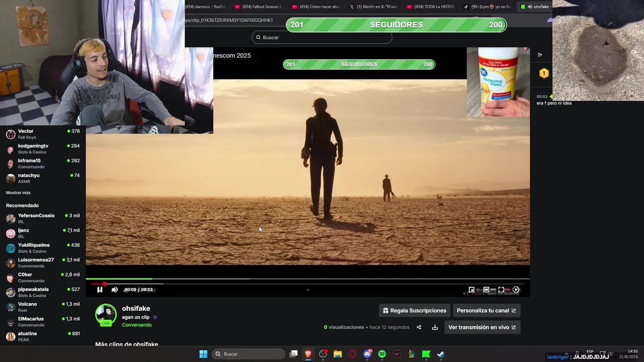Open C0ker recommended channel
This screenshot has width=644, height=362.
pyautogui.click(x=43, y=278)
